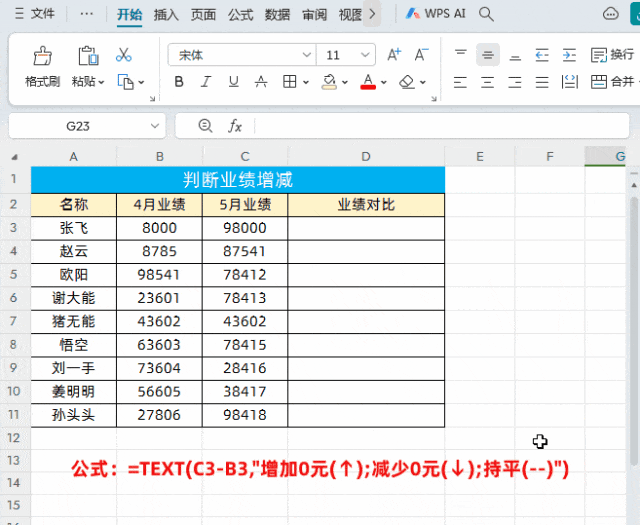Increase font size with A+ icon

click(394, 55)
